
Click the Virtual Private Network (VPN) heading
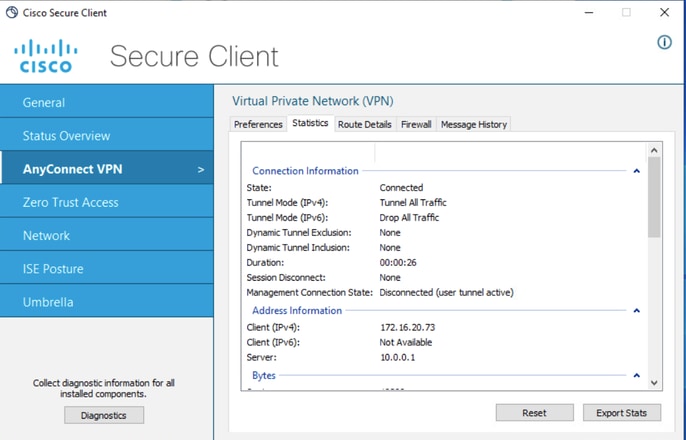(x=313, y=101)
